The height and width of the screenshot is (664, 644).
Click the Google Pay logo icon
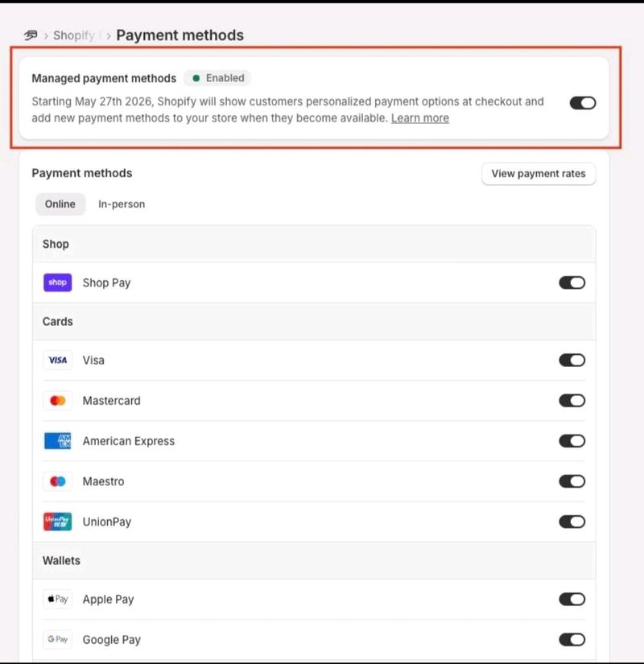click(58, 639)
